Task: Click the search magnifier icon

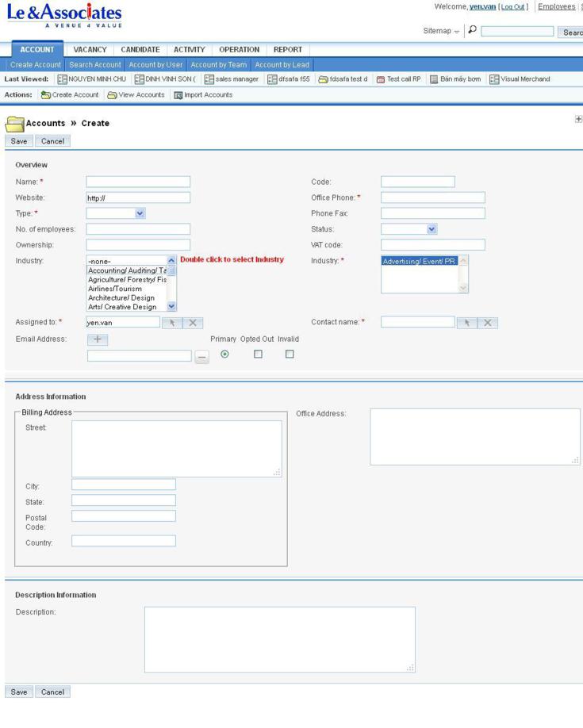Action: 473,29
